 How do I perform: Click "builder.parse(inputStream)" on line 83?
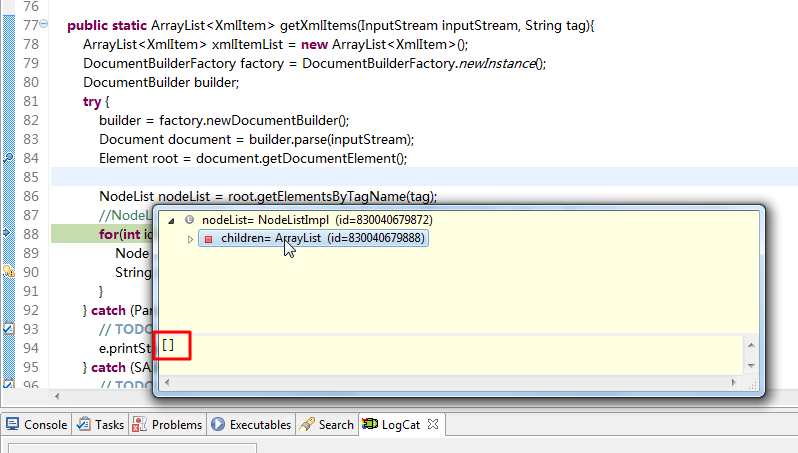click(x=329, y=139)
